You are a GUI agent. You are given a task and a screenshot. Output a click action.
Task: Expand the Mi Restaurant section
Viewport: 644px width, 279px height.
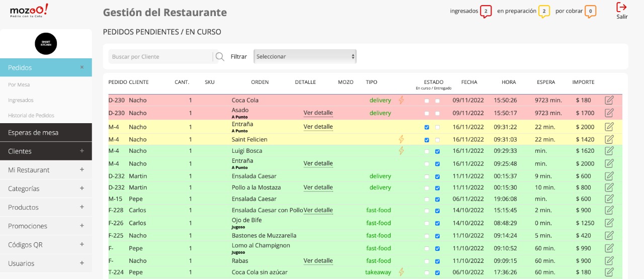pos(82,170)
